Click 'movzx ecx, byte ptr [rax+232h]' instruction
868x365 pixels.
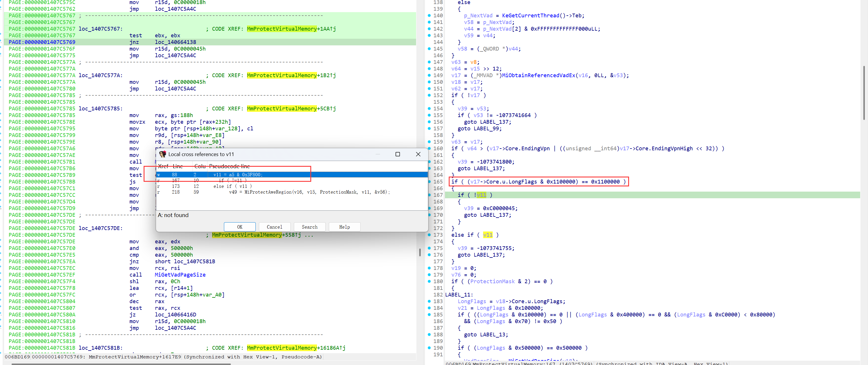pyautogui.click(x=180, y=122)
